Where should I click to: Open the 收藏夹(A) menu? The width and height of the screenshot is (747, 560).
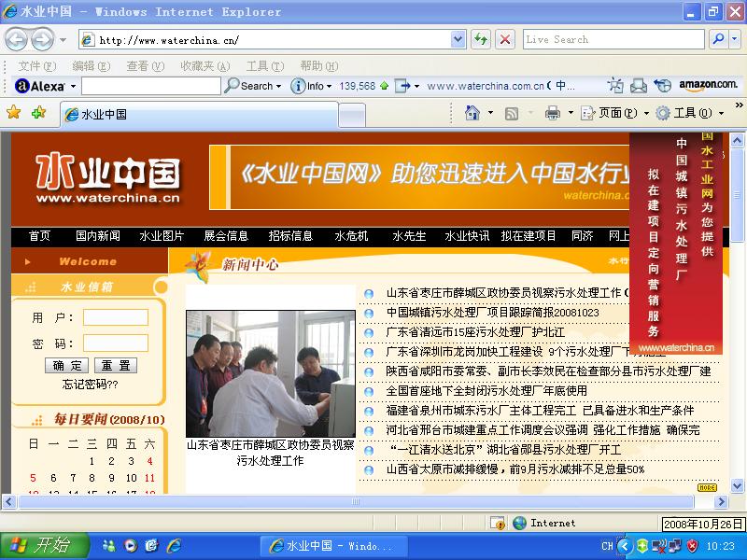click(204, 65)
